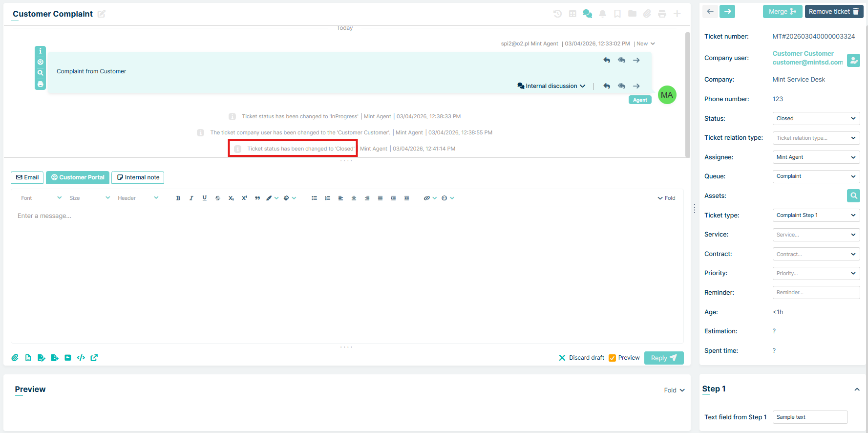Click the printer icon in ticket header
868x433 pixels.
pyautogui.click(x=662, y=14)
